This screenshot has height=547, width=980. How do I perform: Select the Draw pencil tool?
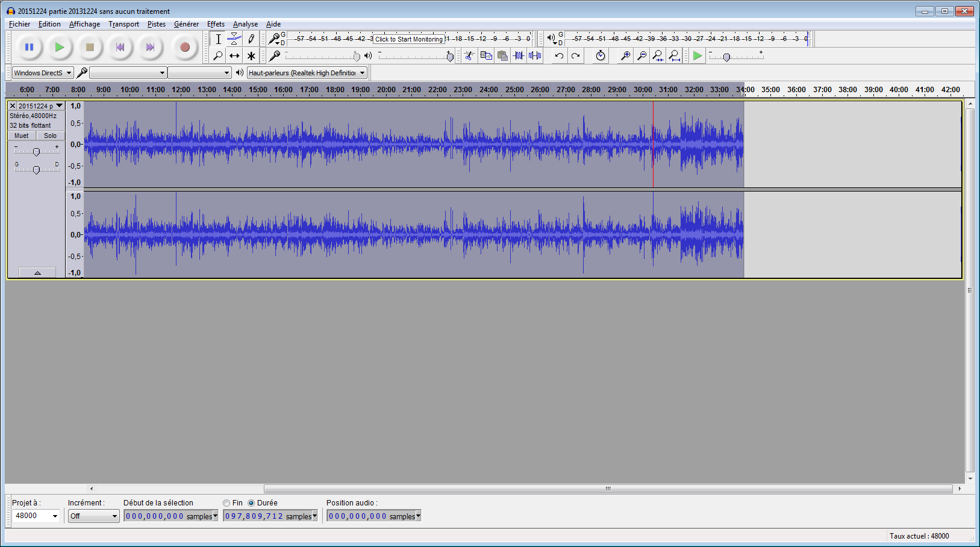251,39
